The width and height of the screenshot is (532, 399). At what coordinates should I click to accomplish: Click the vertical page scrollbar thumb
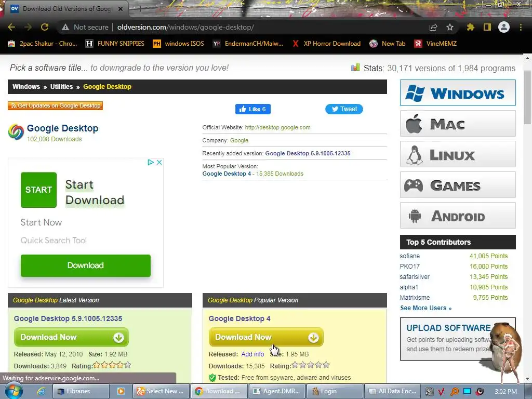tap(527, 97)
